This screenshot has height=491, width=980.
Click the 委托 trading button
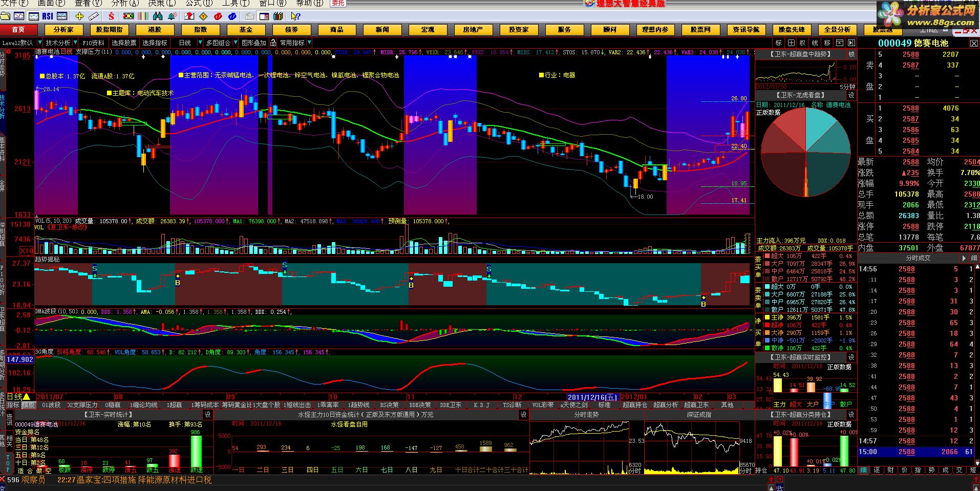[x=338, y=3]
